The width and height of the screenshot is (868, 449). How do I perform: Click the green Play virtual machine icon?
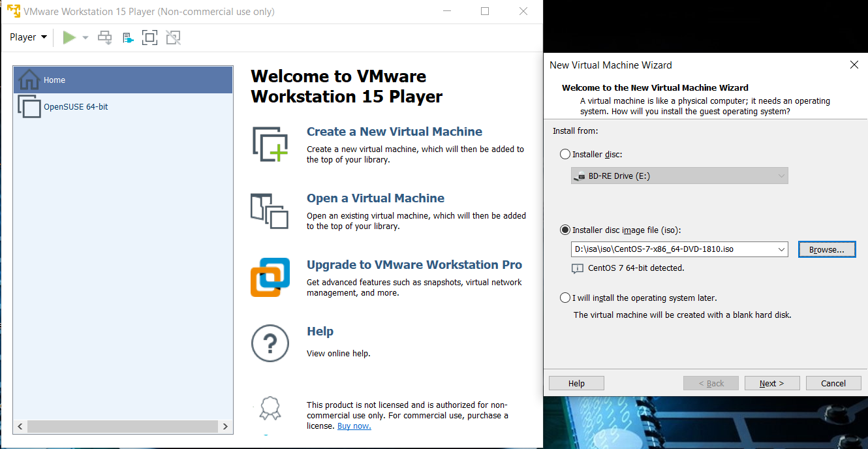(x=69, y=38)
